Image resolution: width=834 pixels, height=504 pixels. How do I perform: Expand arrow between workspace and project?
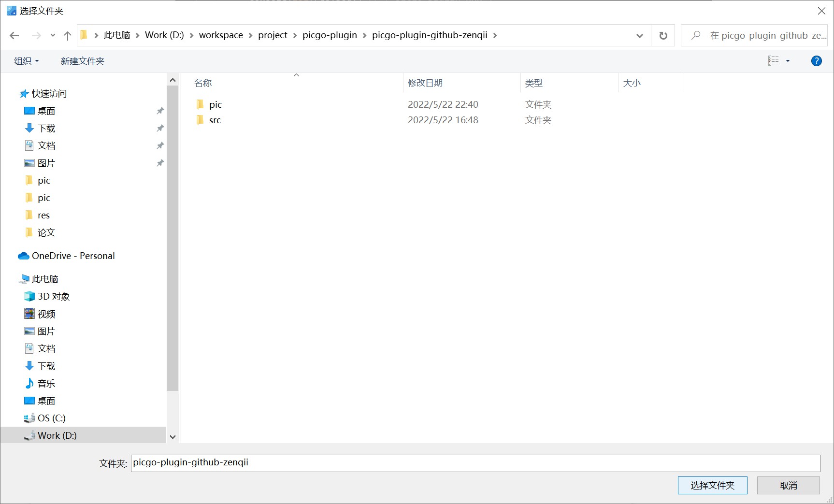[250, 35]
